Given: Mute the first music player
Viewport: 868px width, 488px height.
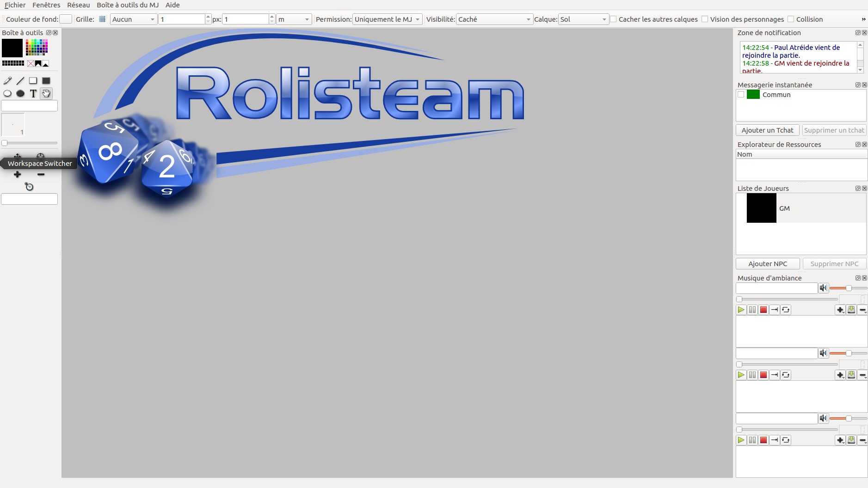Looking at the screenshot, I should (x=823, y=288).
